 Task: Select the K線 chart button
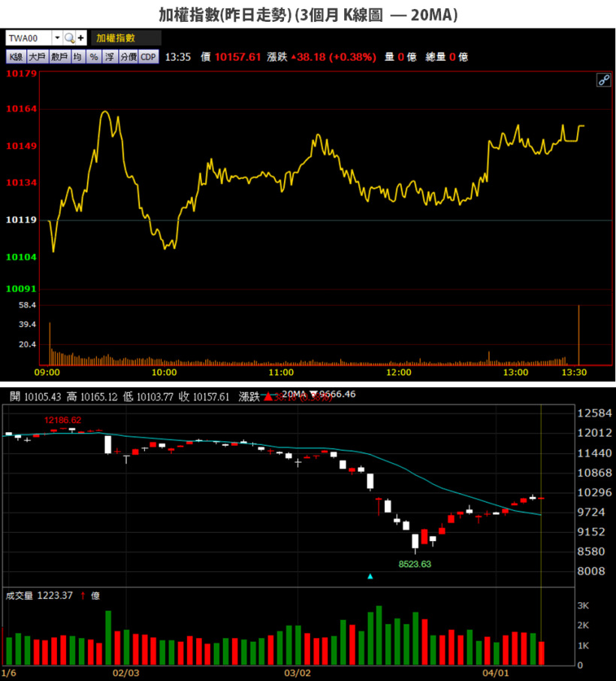[16, 57]
